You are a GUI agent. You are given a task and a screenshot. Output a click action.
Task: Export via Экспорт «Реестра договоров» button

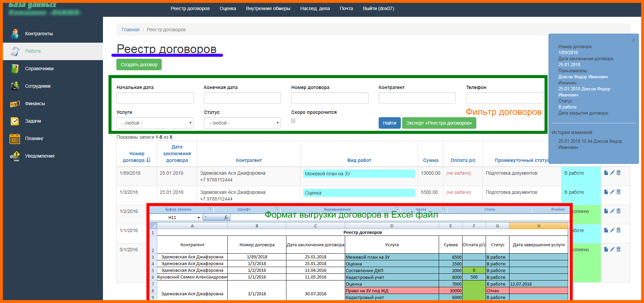(439, 123)
